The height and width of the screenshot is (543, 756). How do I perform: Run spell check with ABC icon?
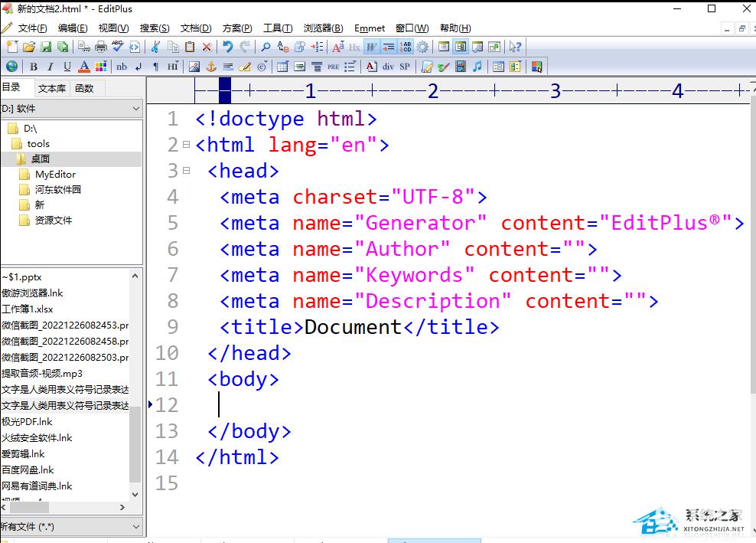coord(119,47)
